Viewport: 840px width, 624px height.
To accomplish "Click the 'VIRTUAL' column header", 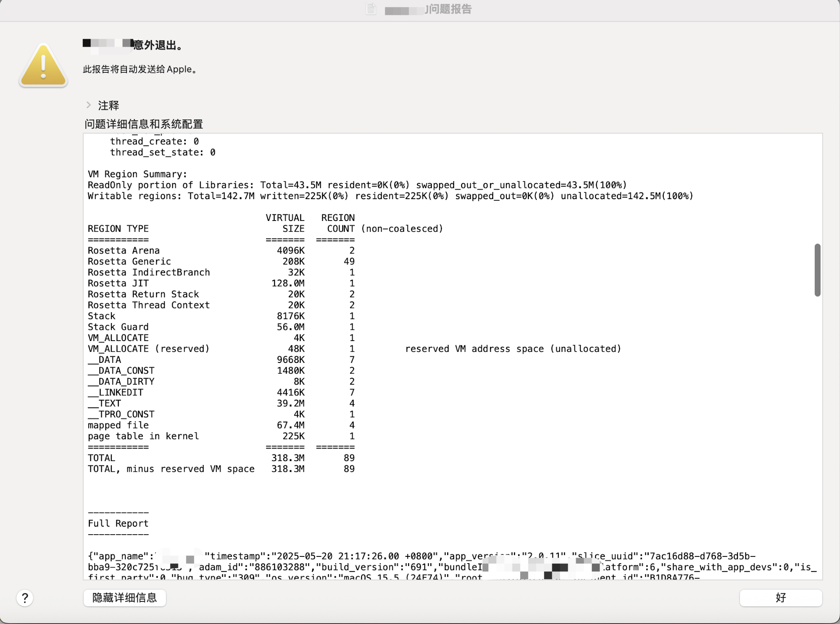I will tap(285, 218).
